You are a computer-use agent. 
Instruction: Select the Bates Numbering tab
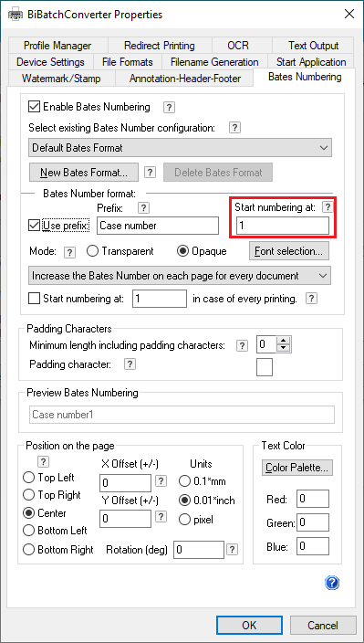(x=305, y=77)
